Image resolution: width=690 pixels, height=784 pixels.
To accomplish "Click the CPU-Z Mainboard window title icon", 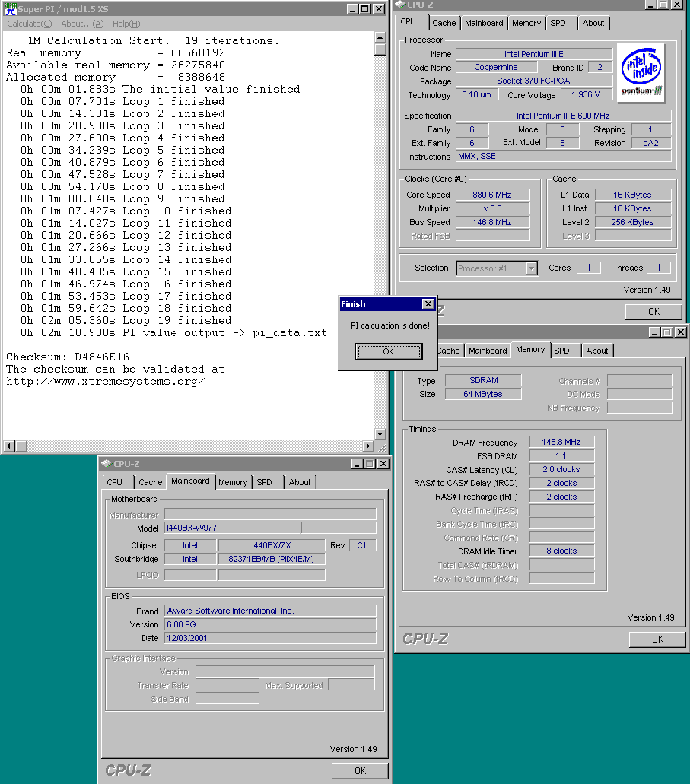I will (x=106, y=464).
